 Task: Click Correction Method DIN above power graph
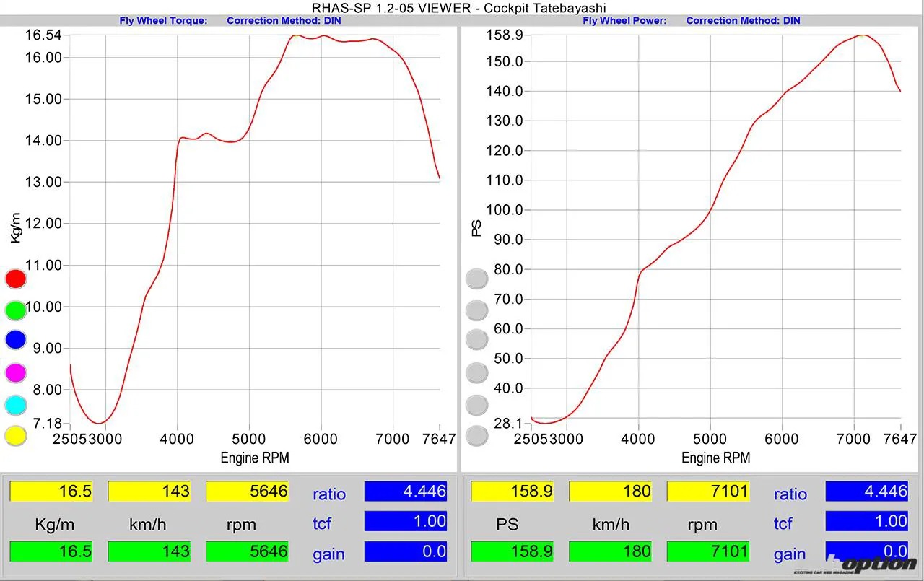743,20
